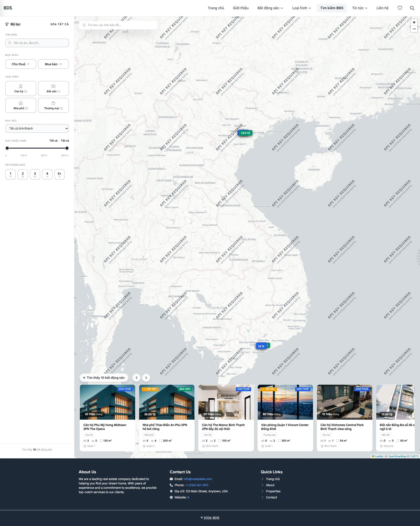Image resolution: width=420 pixels, height=526 pixels.
Task: Advance to next property card arrow
Action: [146, 378]
